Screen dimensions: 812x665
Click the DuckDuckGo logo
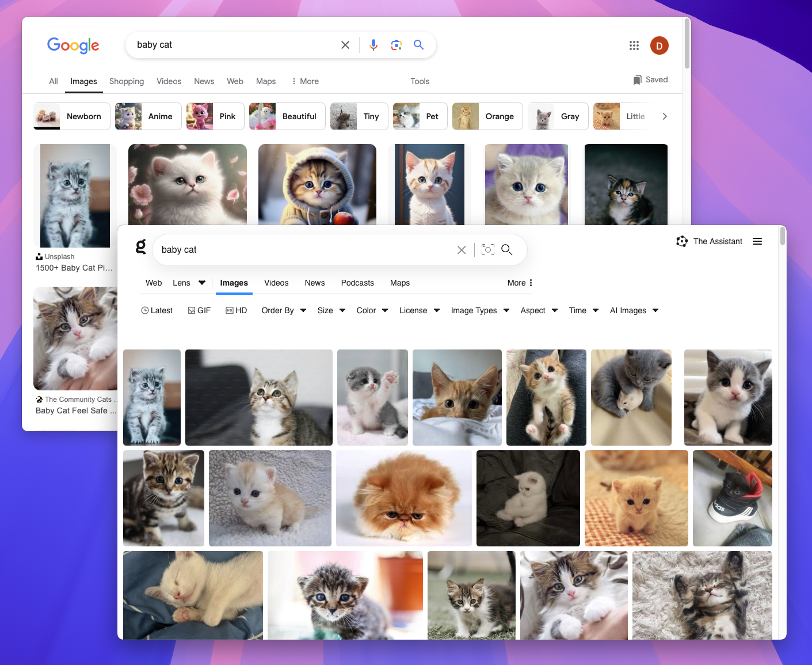(x=140, y=246)
